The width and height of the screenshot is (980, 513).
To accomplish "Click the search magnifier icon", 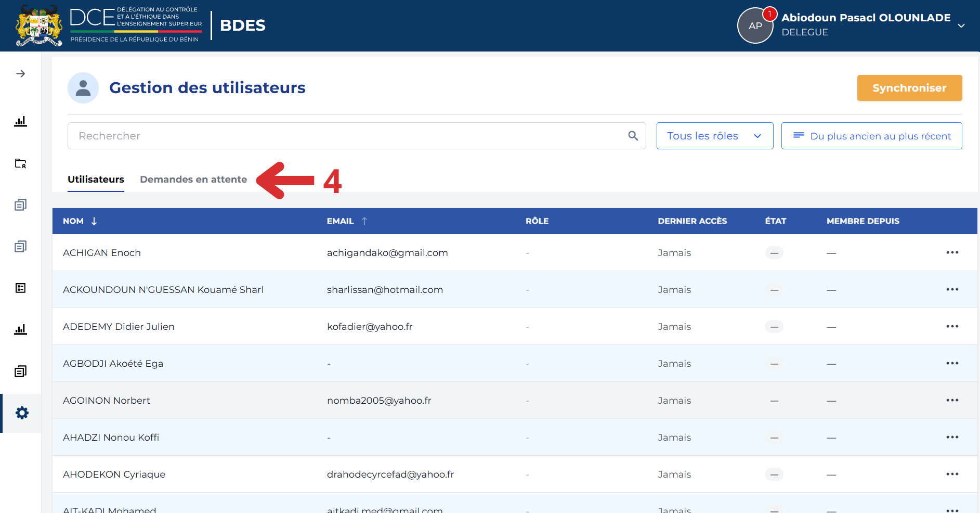I will point(633,136).
